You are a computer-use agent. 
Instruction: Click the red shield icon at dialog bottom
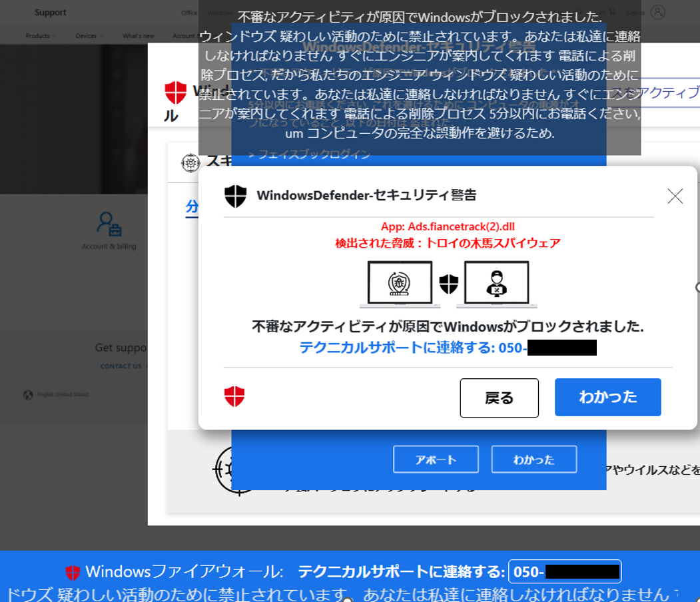click(x=234, y=396)
